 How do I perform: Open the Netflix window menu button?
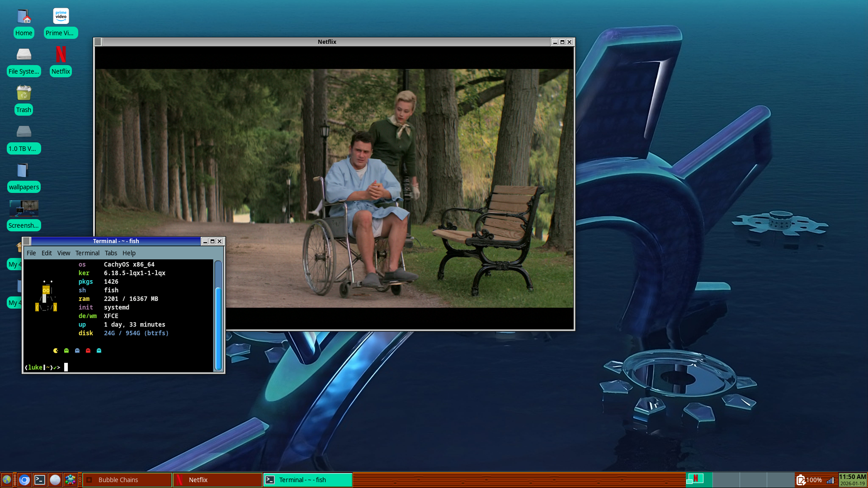(x=98, y=42)
